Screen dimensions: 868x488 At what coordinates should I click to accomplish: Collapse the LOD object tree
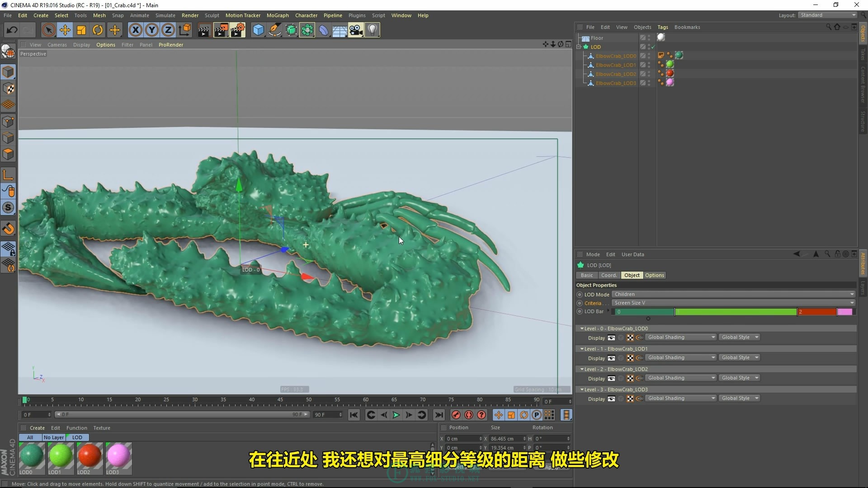coord(579,47)
